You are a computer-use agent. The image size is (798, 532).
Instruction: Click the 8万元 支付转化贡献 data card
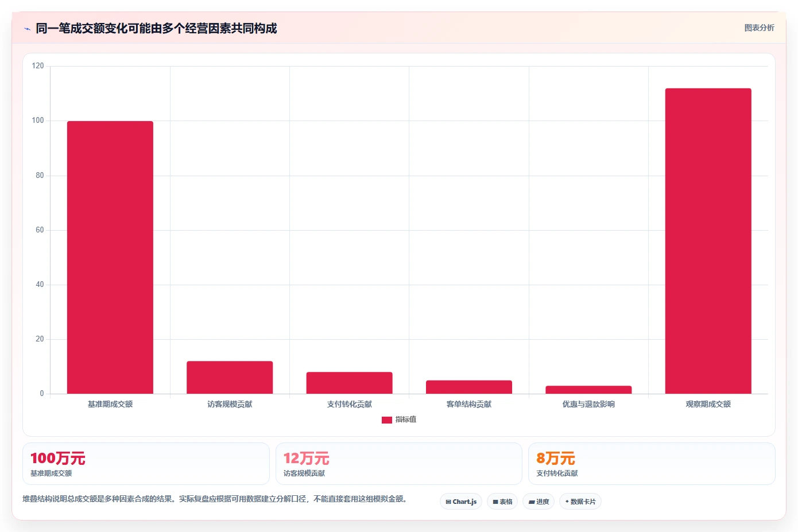point(652,464)
